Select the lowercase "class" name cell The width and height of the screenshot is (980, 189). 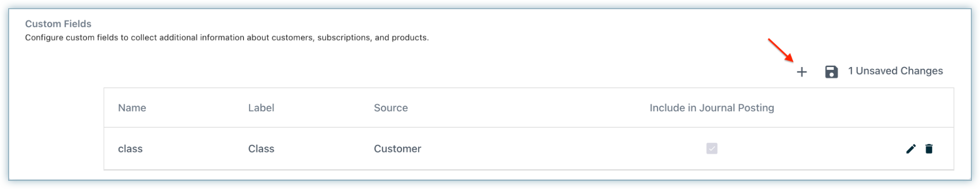click(x=130, y=149)
